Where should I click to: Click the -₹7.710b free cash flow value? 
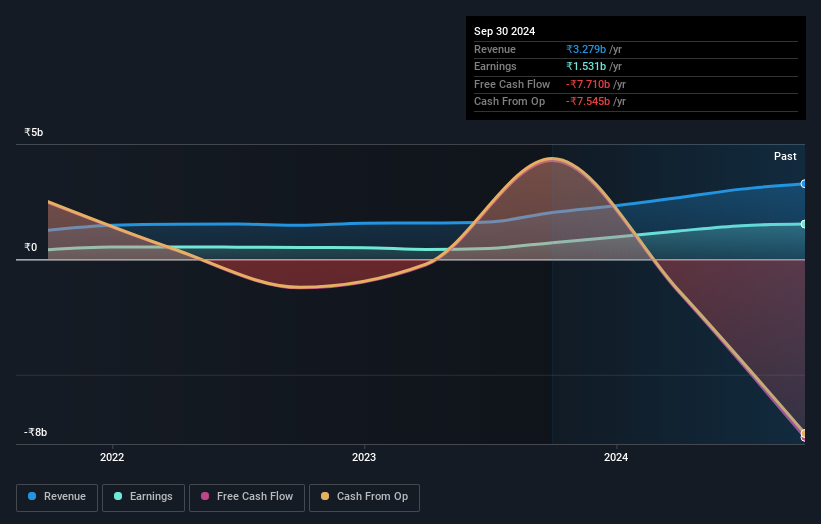click(588, 84)
